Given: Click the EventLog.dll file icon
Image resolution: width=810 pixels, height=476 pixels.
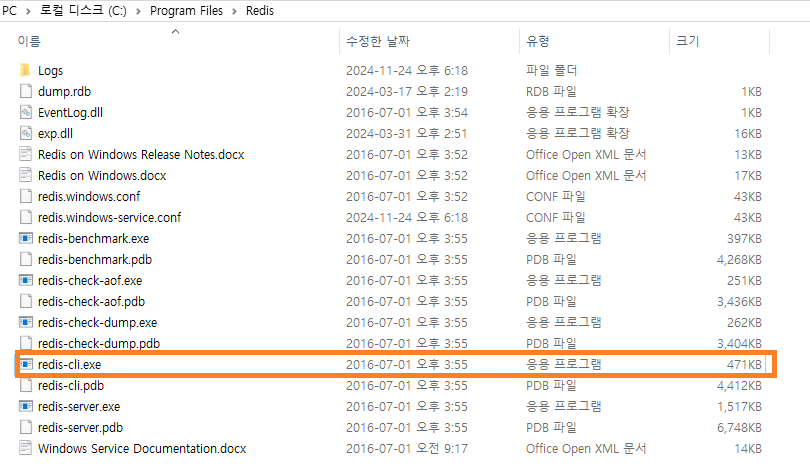Looking at the screenshot, I should [25, 112].
